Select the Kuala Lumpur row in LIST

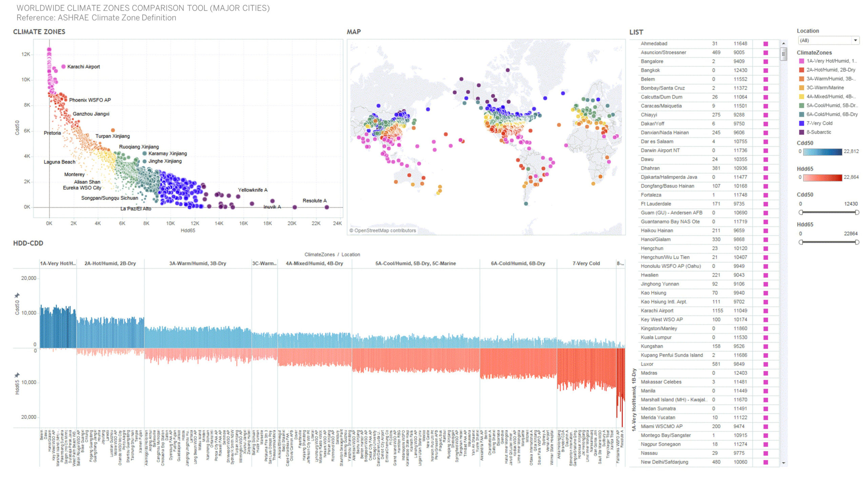pos(656,337)
